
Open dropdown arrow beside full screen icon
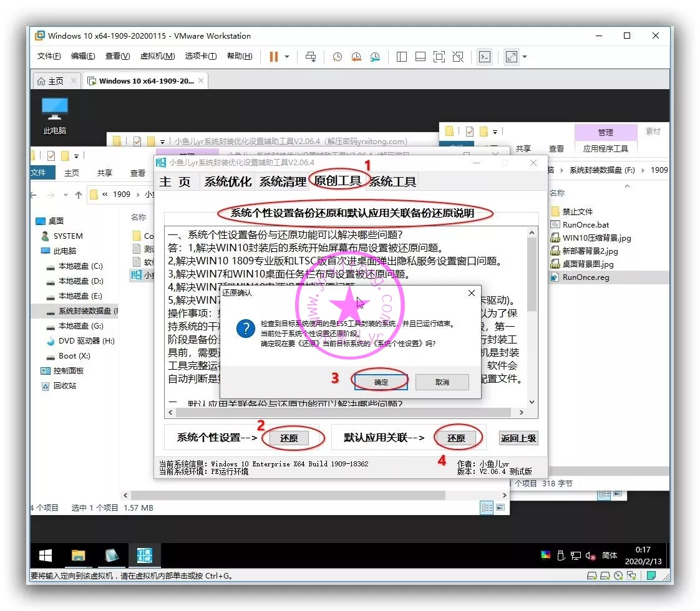click(525, 57)
